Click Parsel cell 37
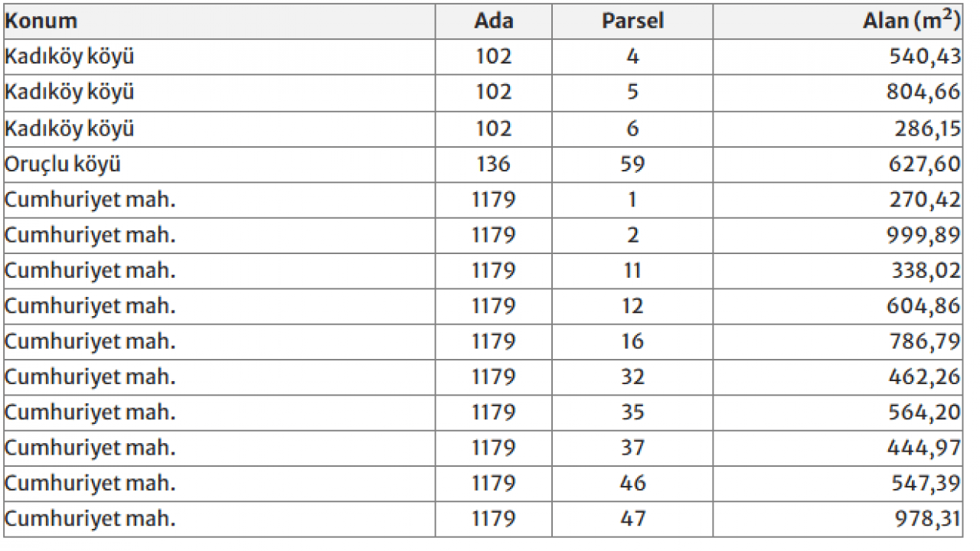Viewport: 980px width, 551px height. tap(632, 448)
